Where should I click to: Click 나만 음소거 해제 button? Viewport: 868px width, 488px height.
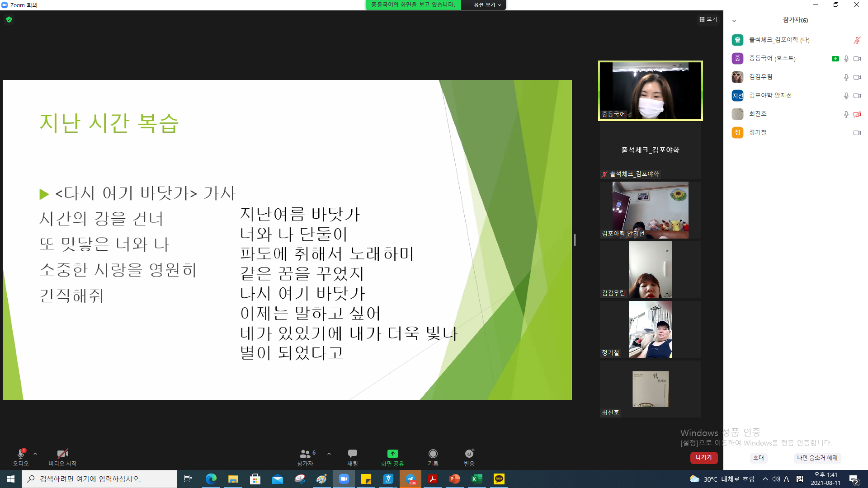(x=817, y=458)
